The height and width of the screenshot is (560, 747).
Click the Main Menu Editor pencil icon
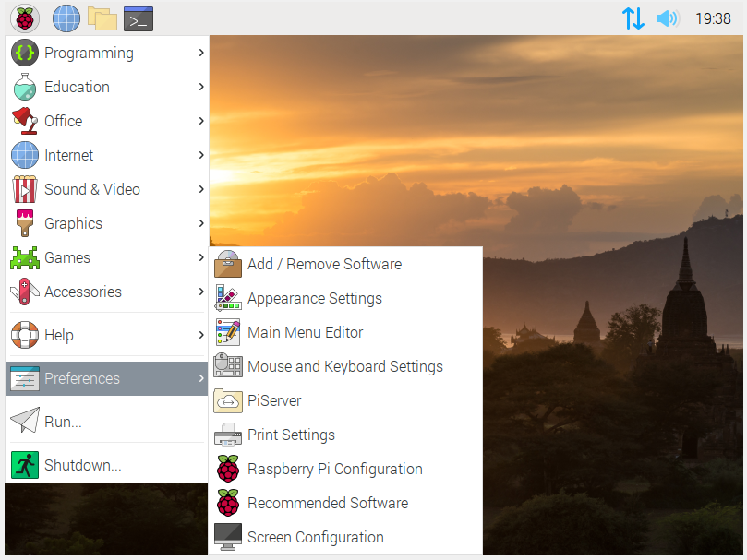(x=228, y=332)
